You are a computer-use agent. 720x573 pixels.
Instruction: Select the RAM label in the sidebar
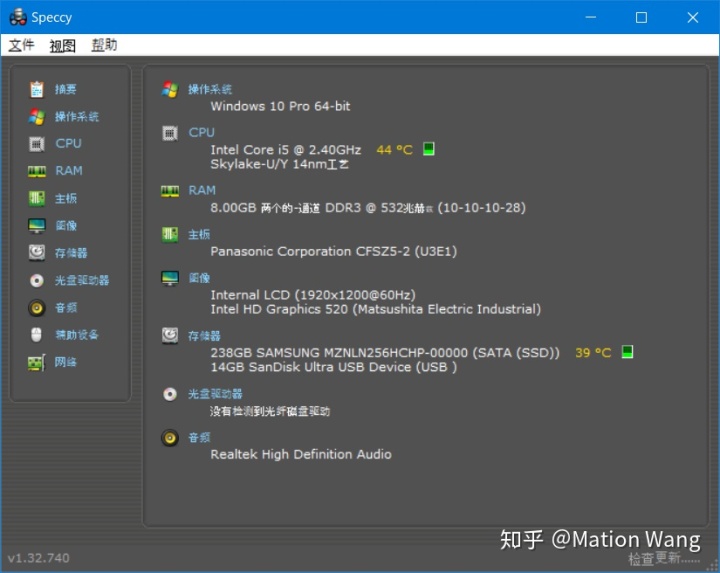(69, 171)
